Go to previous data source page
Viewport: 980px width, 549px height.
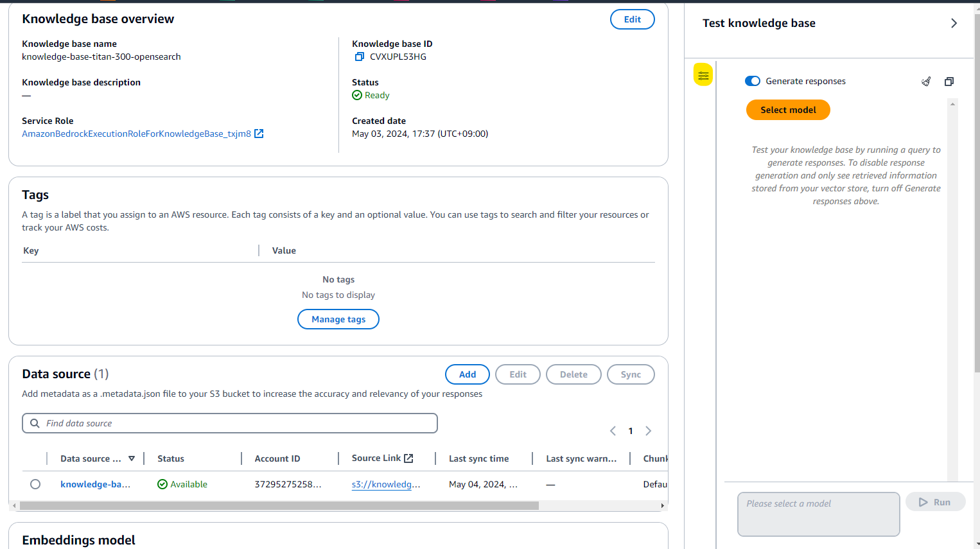click(x=613, y=431)
